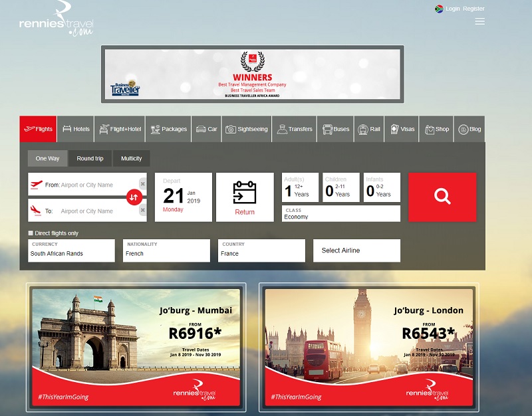Screen dimensions: 532x416
Task: Open the Hotels tab
Action: 76,129
